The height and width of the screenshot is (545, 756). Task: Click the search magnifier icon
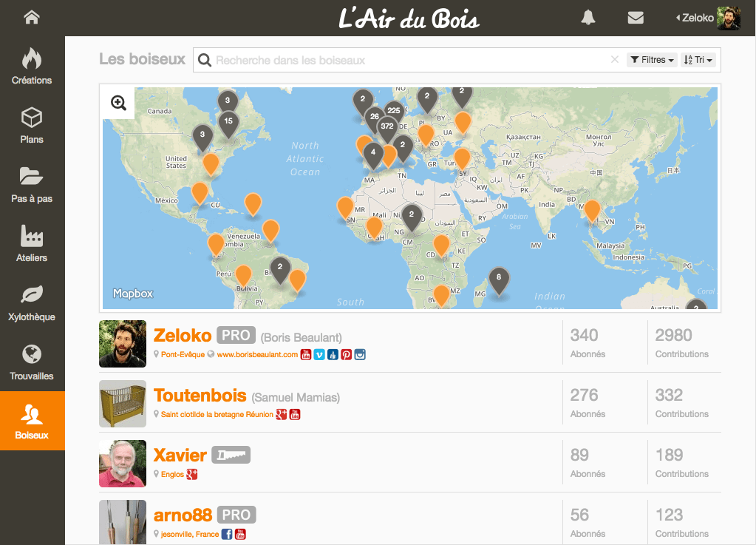205,61
